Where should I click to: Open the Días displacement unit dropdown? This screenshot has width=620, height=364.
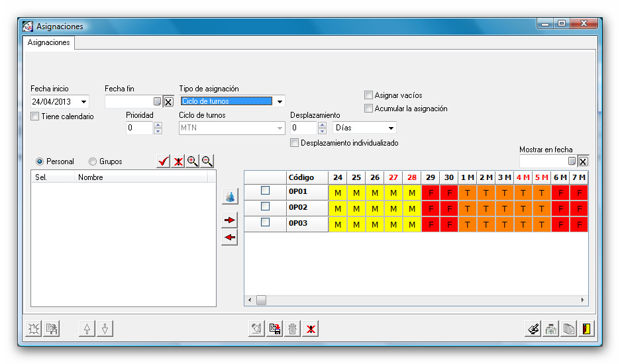pos(391,128)
